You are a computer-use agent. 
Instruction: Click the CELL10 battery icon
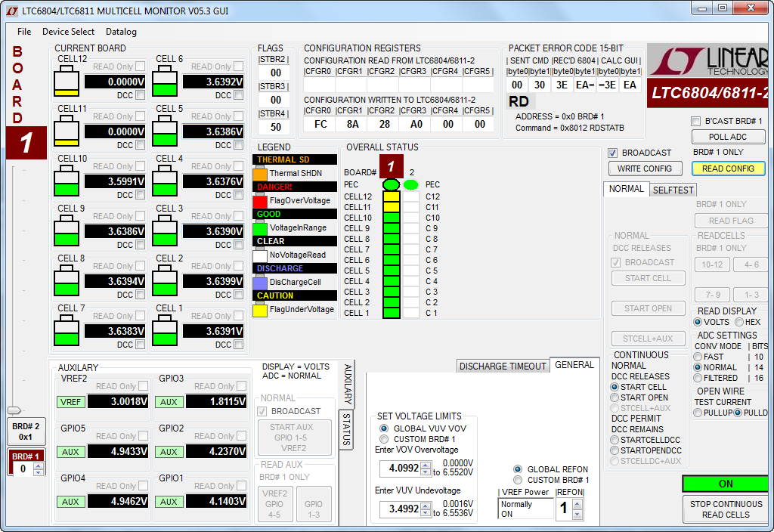click(x=67, y=181)
